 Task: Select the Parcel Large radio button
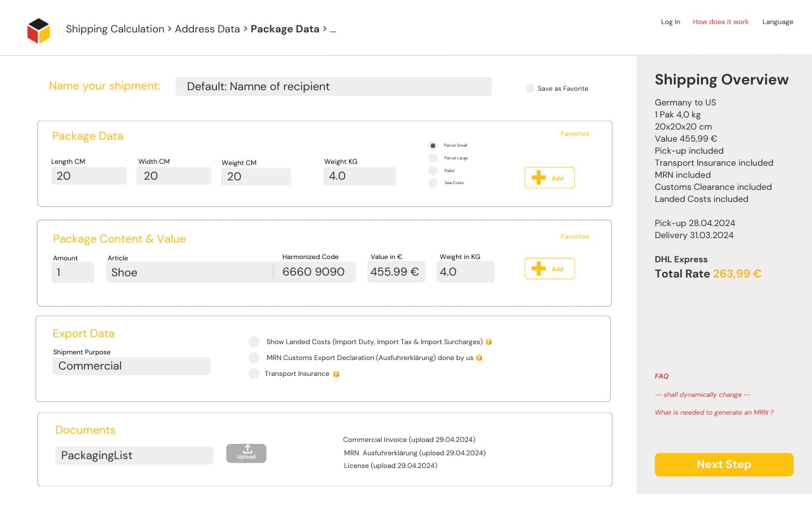pos(433,158)
